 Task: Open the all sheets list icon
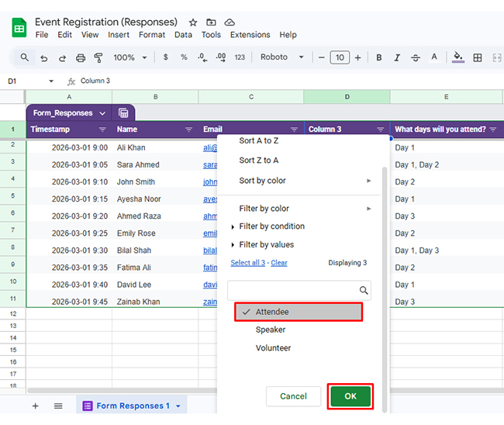(x=58, y=406)
